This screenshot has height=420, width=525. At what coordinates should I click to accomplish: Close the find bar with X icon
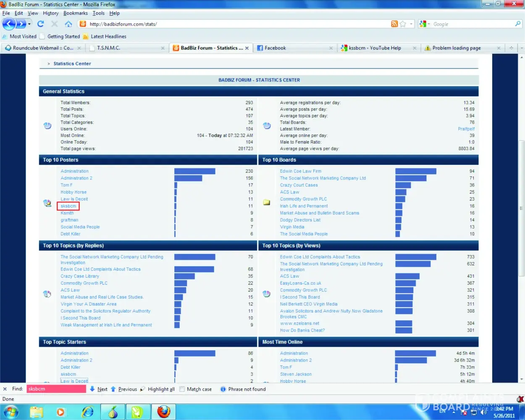5,389
